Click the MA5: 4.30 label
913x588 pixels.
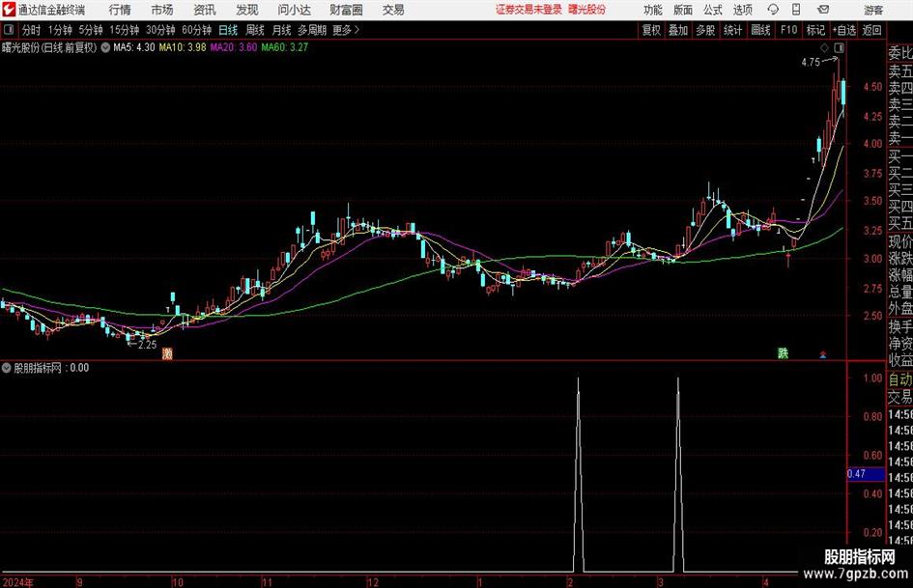134,47
